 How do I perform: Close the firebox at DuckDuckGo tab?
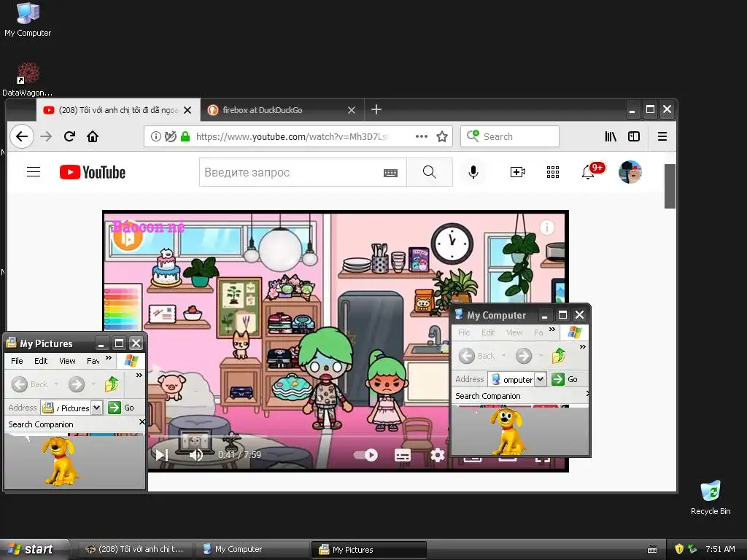click(352, 110)
